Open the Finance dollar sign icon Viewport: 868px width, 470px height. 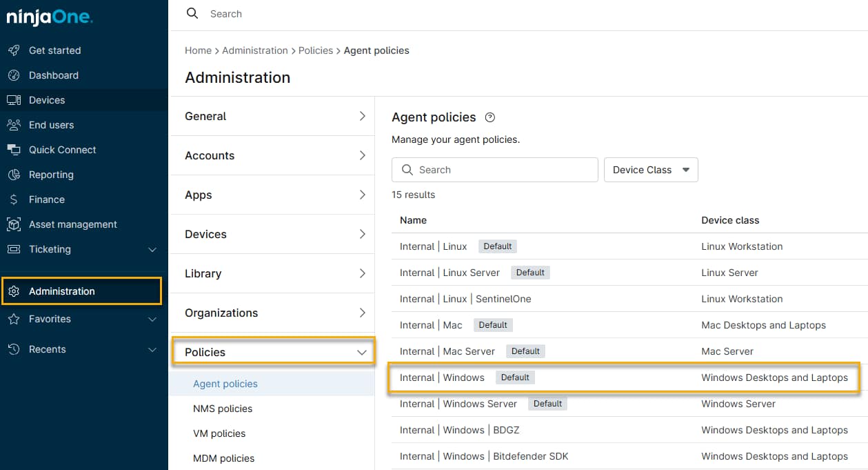click(14, 199)
